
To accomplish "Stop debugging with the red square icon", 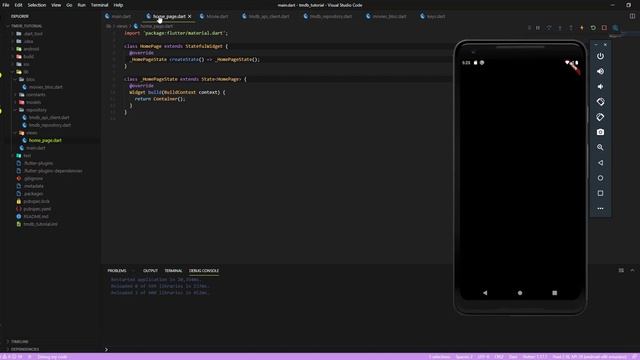I will 604,28.
